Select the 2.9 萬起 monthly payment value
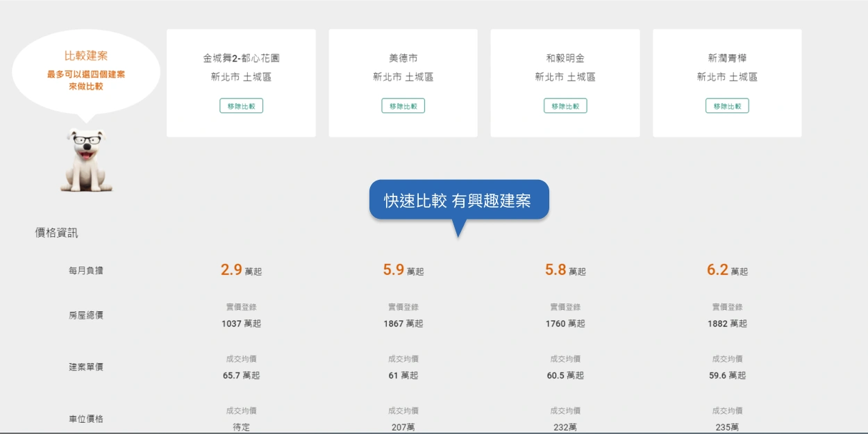Screen dimensions: 868x434 coord(241,270)
